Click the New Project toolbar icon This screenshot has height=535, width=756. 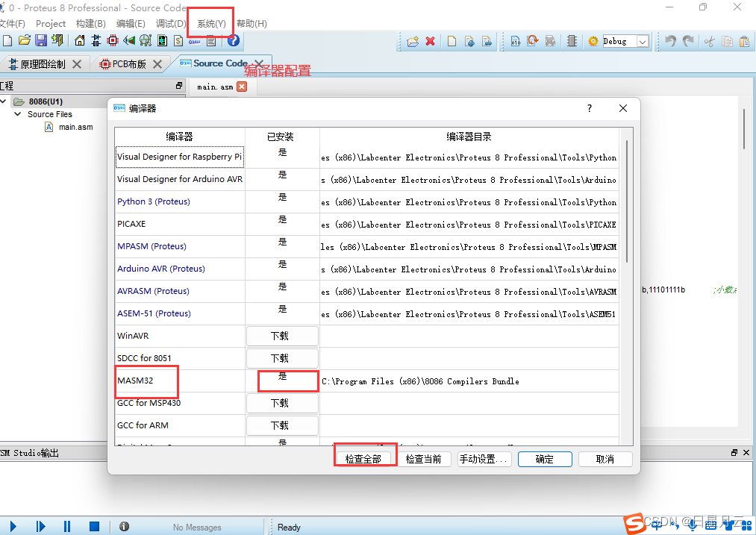[x=7, y=41]
